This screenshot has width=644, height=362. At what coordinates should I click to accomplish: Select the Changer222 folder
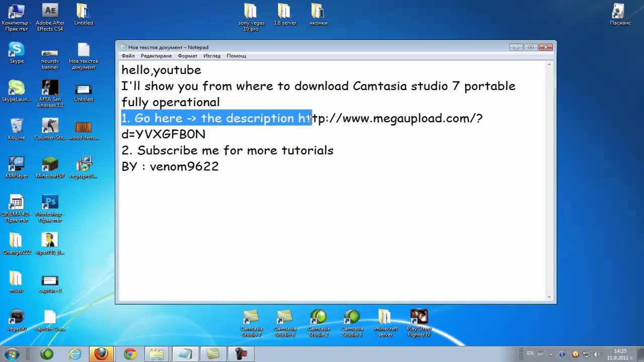click(x=17, y=244)
